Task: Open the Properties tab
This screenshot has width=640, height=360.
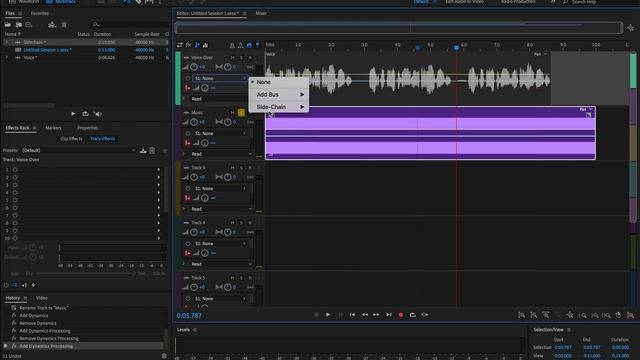Action: (87, 128)
